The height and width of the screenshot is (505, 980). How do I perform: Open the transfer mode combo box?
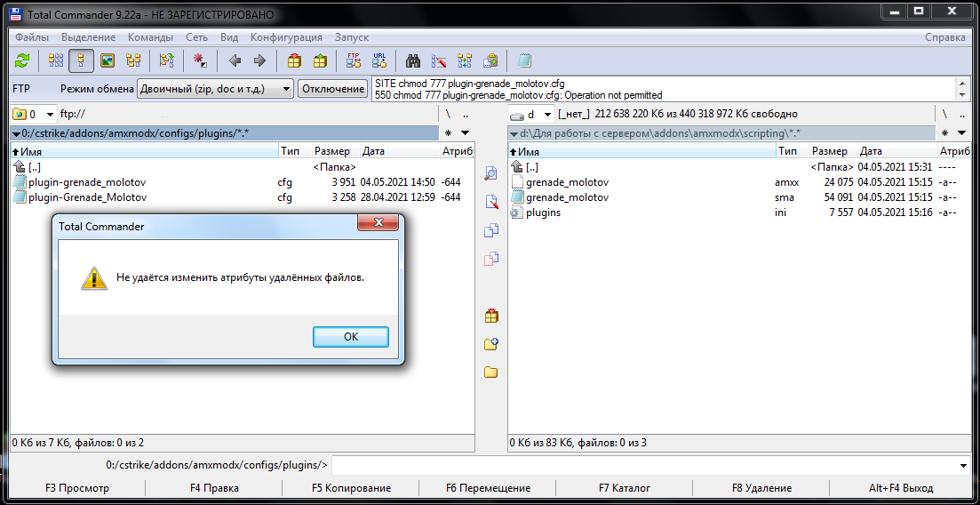(215, 89)
